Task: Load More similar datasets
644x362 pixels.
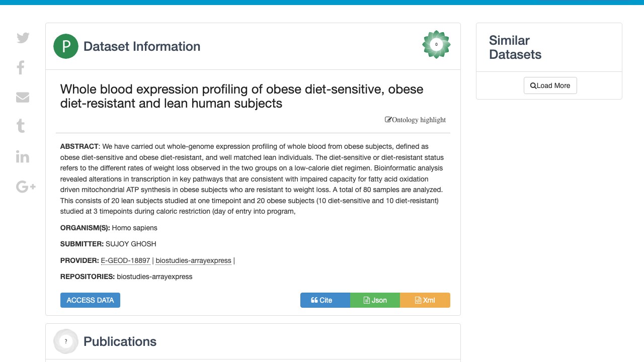Action: click(550, 85)
